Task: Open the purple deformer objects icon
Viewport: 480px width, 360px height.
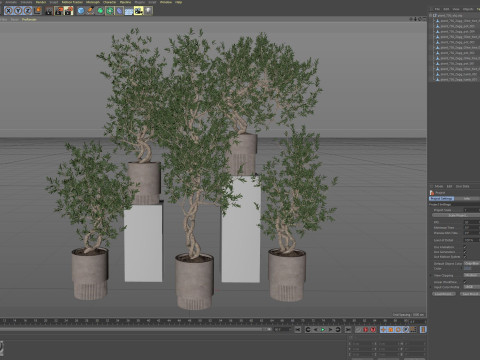Action: [119, 11]
